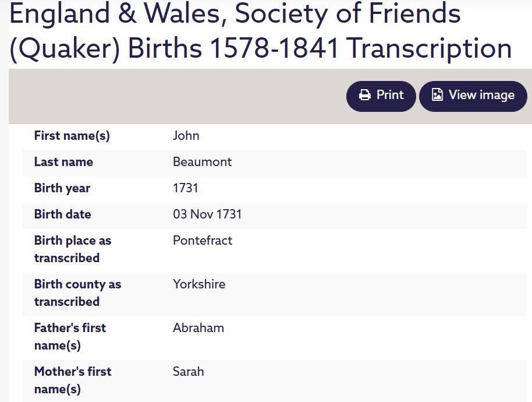Open the View image button
Image resolution: width=532 pixels, height=402 pixels.
473,96
